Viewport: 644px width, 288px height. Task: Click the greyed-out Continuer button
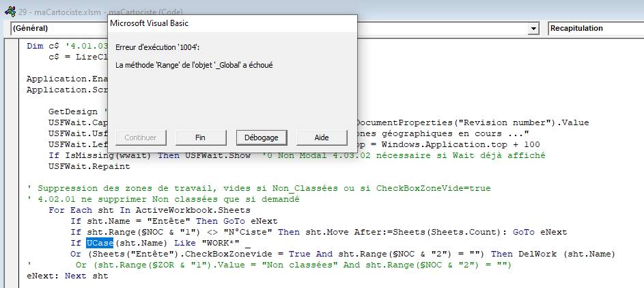tap(140, 138)
